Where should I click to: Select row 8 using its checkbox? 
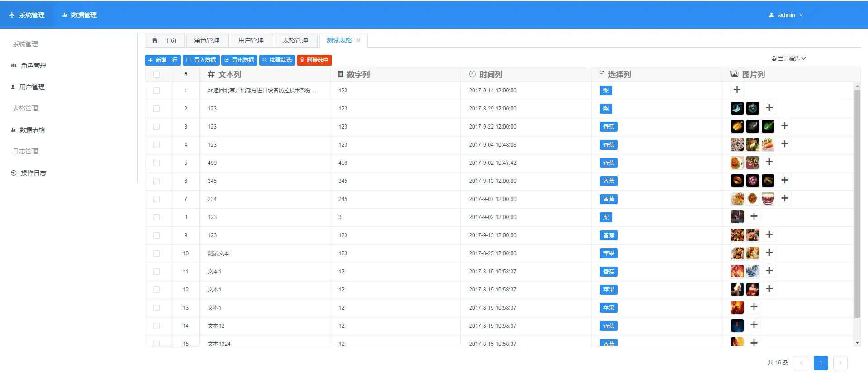(x=157, y=217)
